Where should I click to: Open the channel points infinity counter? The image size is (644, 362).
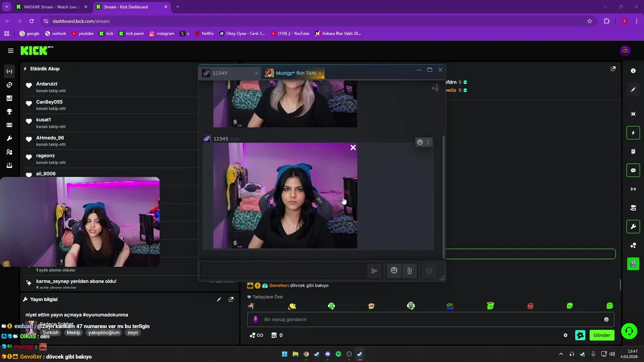pyautogui.click(x=256, y=335)
